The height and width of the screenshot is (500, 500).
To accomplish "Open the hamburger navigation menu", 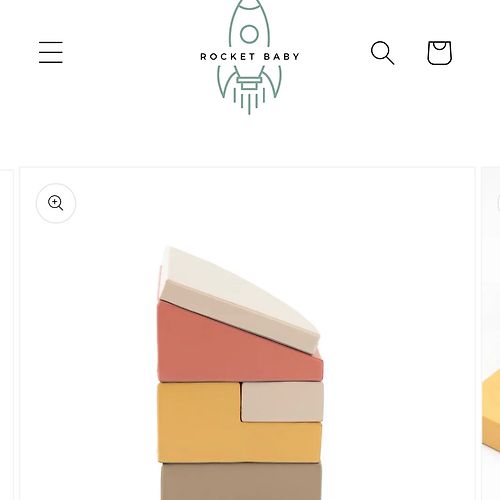I will click(51, 52).
